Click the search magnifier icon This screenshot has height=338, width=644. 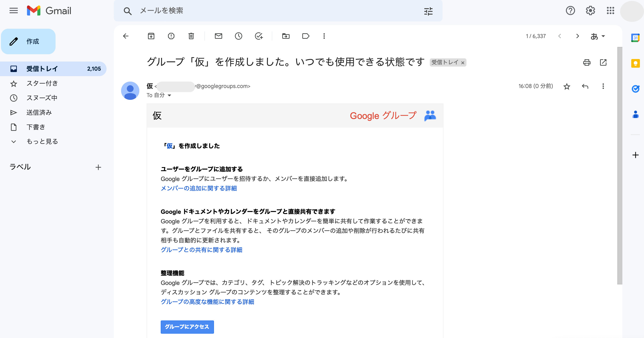pos(127,11)
